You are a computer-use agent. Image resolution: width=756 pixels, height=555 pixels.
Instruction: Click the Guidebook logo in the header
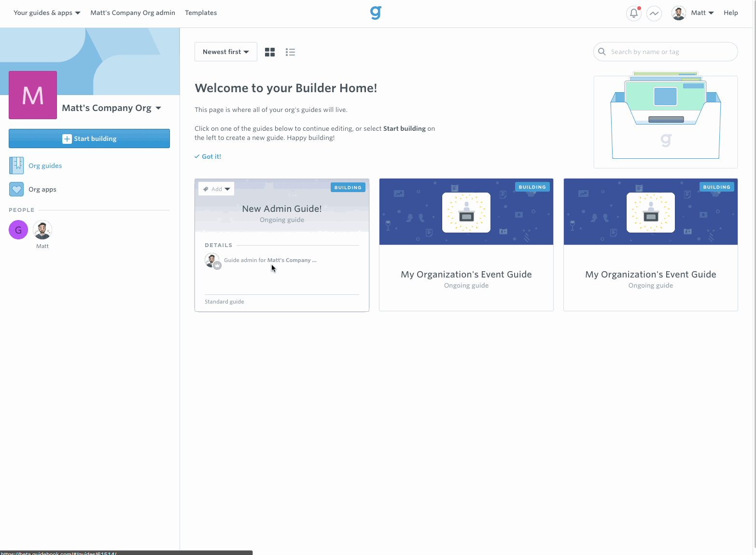pyautogui.click(x=376, y=13)
